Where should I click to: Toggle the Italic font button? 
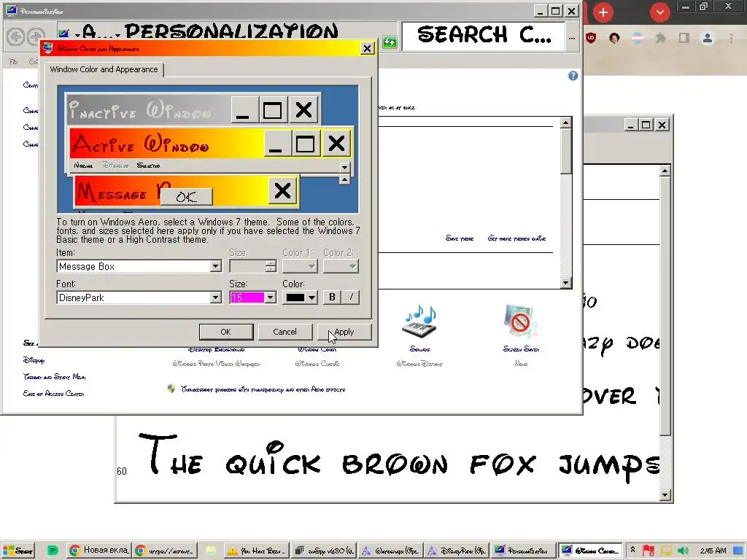[x=351, y=297]
